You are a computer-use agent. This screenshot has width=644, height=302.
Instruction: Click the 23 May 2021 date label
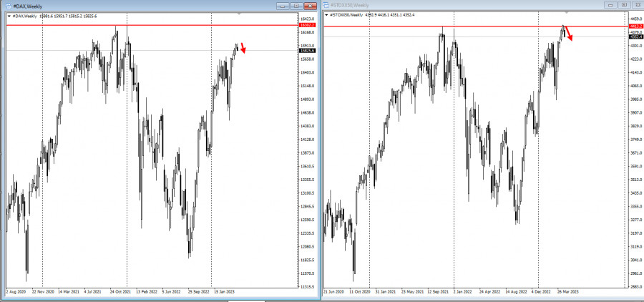click(x=412, y=291)
